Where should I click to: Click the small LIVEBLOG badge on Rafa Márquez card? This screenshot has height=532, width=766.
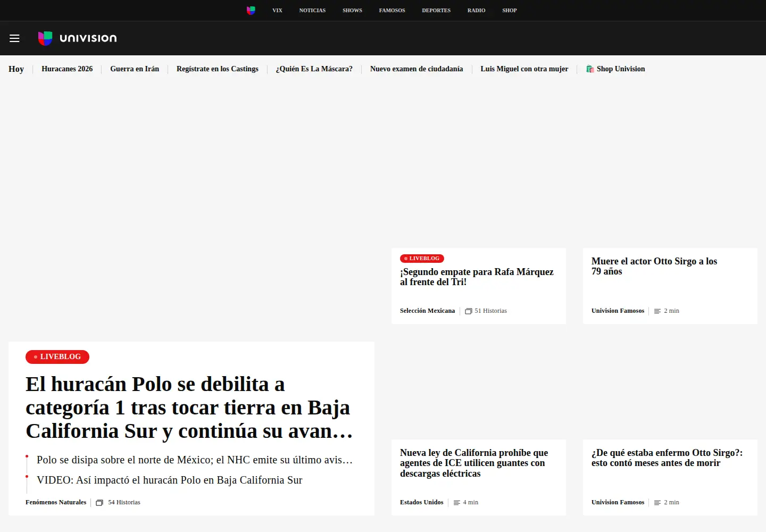coord(422,259)
